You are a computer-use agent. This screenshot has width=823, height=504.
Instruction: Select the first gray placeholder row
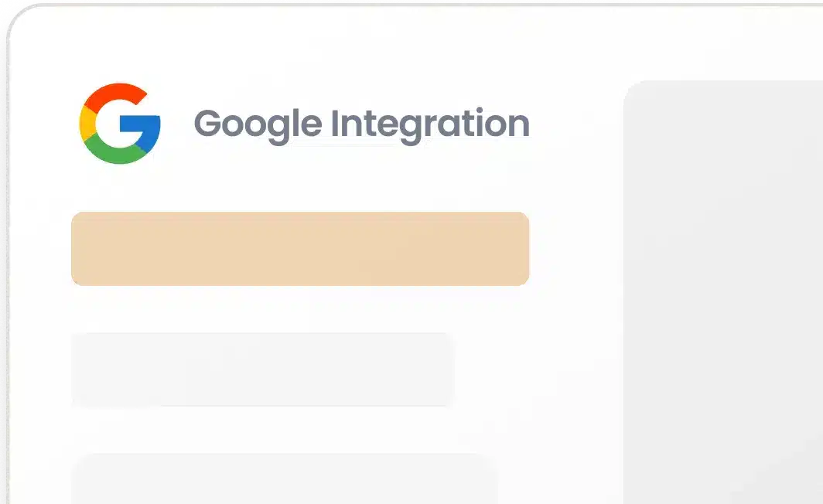tap(263, 369)
